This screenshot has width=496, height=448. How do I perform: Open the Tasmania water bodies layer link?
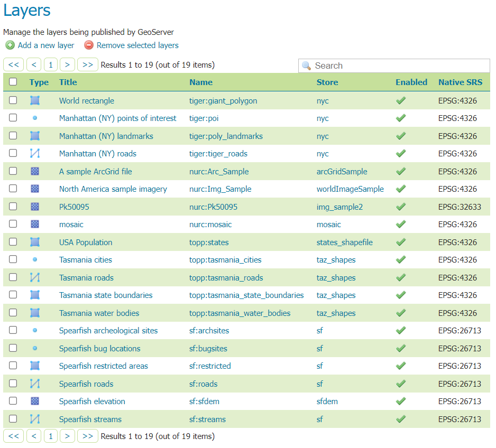pos(99,313)
